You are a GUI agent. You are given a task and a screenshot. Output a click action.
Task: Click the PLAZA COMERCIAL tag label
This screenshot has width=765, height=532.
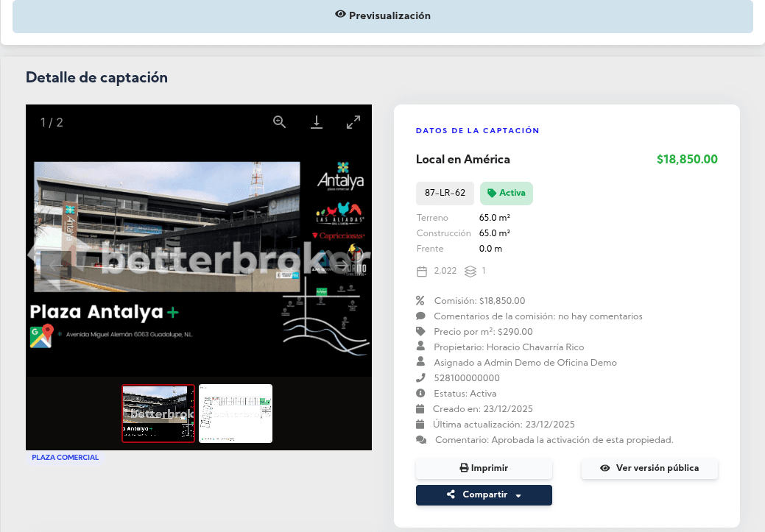[x=66, y=458]
